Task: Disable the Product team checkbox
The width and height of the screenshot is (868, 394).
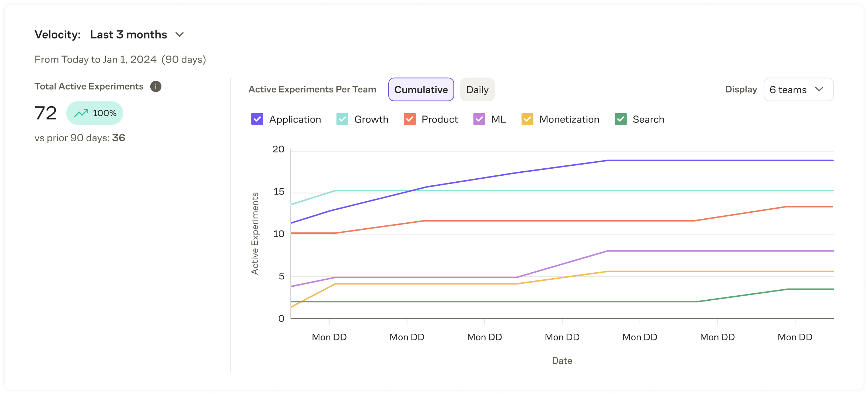Action: (410, 119)
